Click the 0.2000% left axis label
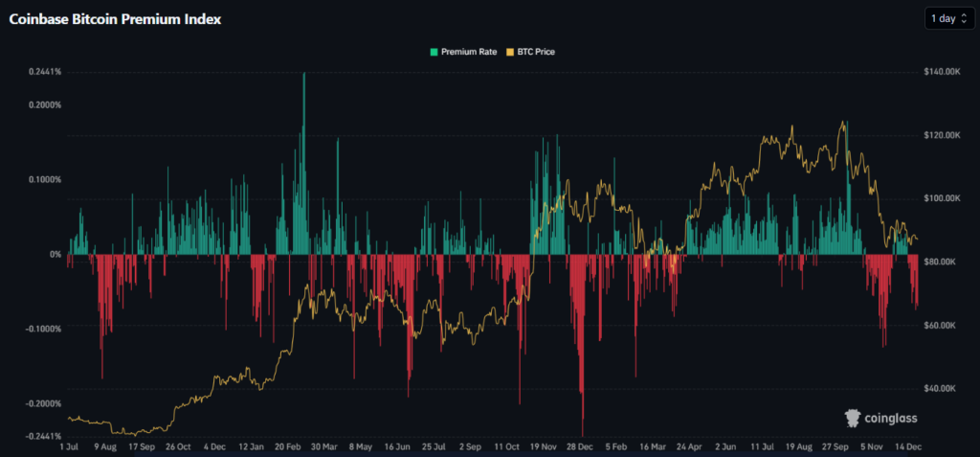Viewport: 980px width, 457px height. pos(45,104)
